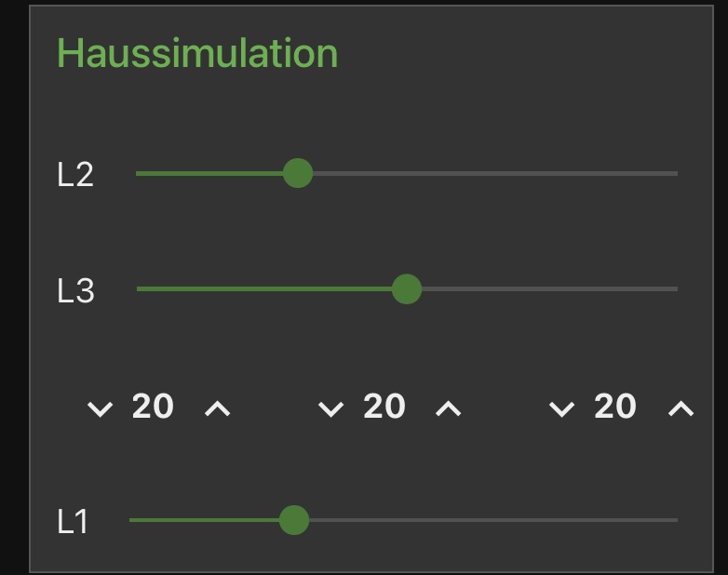Click the unfilled gray track of L2 slider
Viewport: 728px width, 575px height.
pyautogui.click(x=493, y=173)
